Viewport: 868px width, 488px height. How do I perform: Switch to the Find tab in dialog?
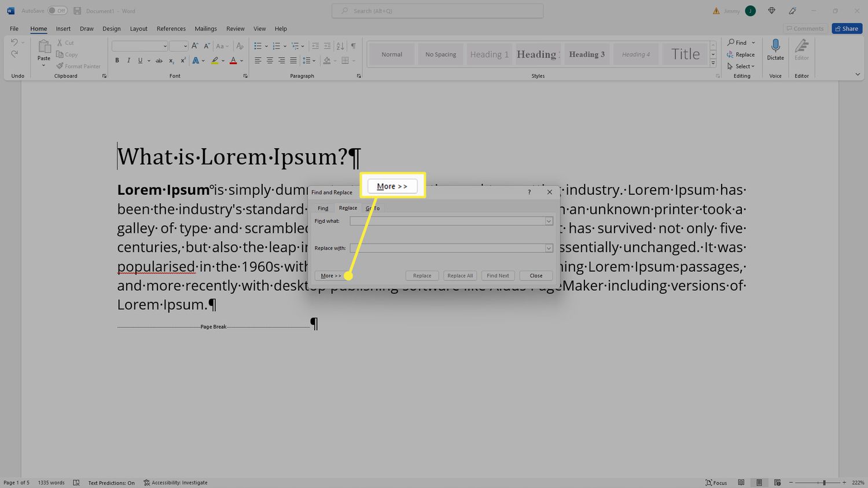coord(323,208)
